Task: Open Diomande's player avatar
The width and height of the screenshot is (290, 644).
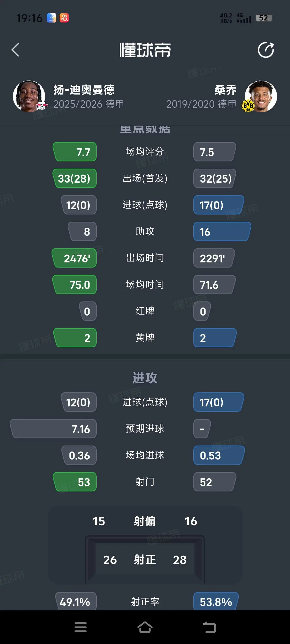Action: pos(29,96)
